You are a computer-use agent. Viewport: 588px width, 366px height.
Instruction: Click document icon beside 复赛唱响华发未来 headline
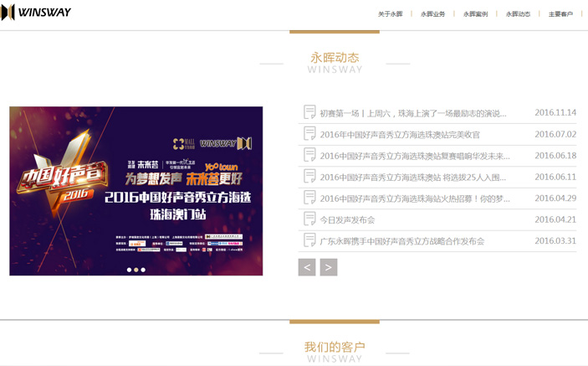(x=309, y=155)
